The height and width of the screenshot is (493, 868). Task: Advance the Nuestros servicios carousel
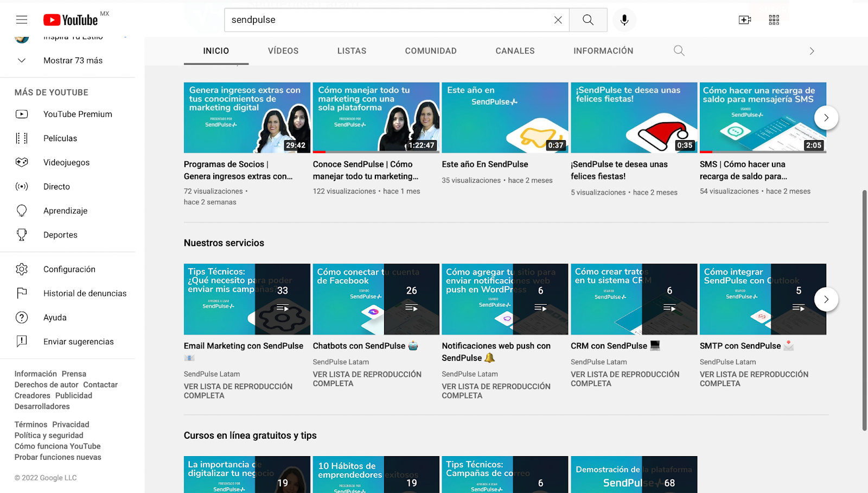(x=826, y=299)
